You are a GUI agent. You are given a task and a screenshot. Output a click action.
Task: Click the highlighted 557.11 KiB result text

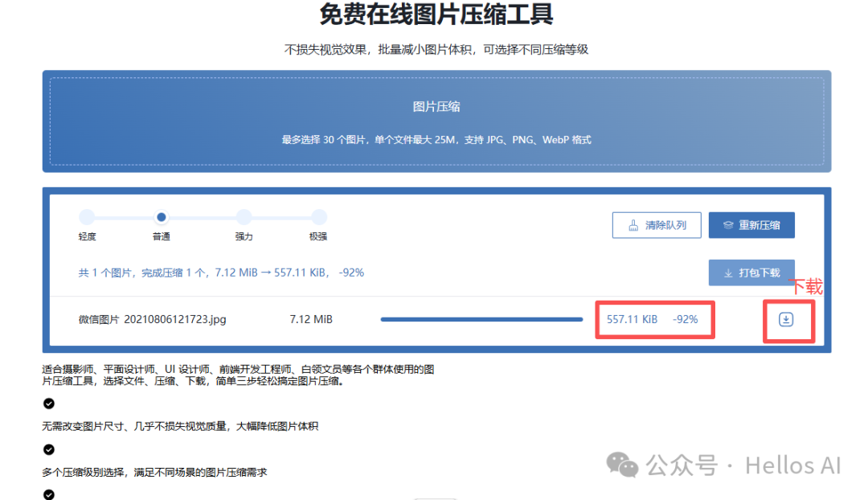pos(631,318)
